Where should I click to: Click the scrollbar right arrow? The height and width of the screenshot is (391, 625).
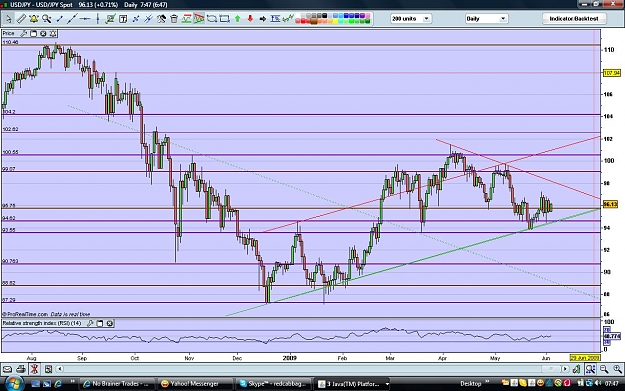pos(565,369)
